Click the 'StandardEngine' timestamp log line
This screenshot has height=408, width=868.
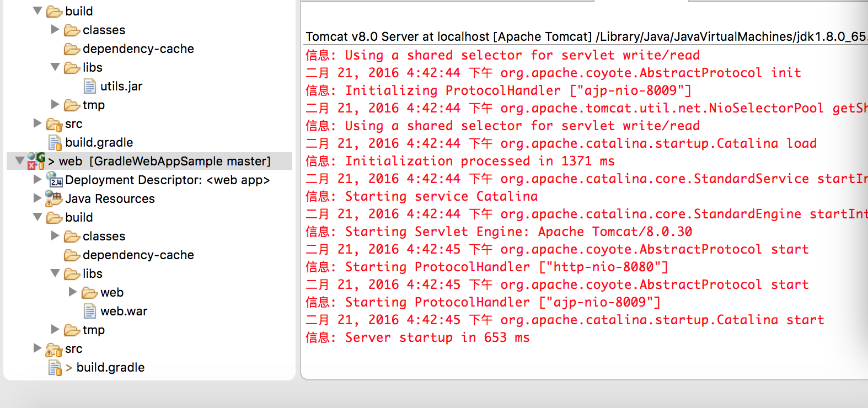[x=587, y=214]
